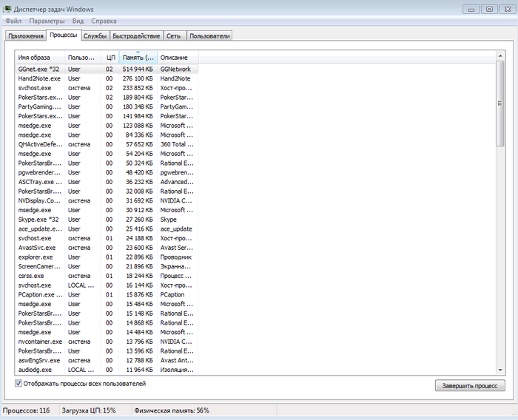Select the ace_update.e... process

107,228
